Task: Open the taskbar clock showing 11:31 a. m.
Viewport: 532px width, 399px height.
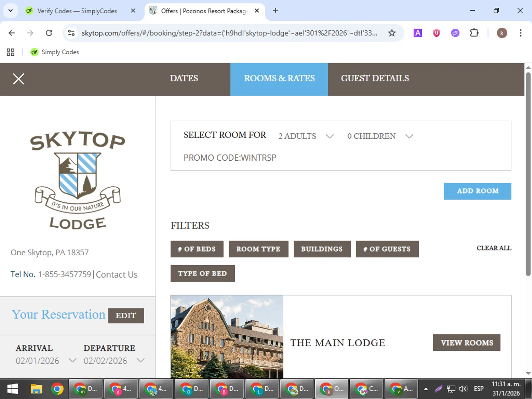Action: (x=506, y=389)
